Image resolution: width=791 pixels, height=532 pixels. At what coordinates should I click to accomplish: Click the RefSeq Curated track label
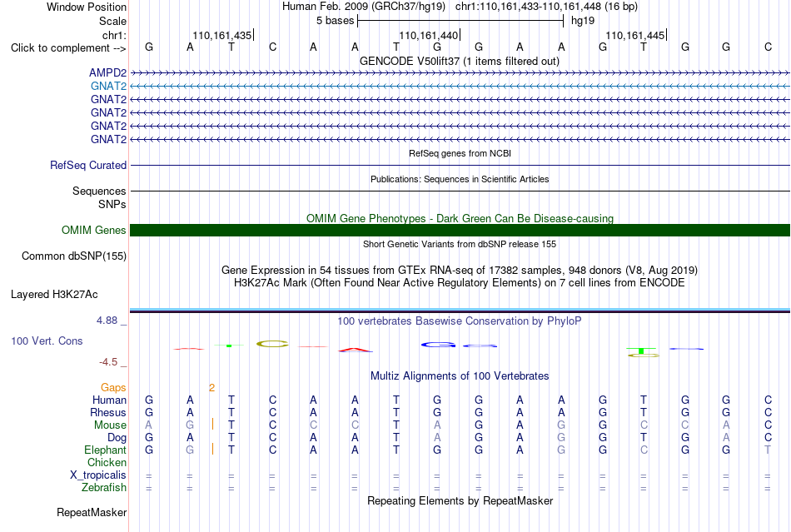point(88,166)
